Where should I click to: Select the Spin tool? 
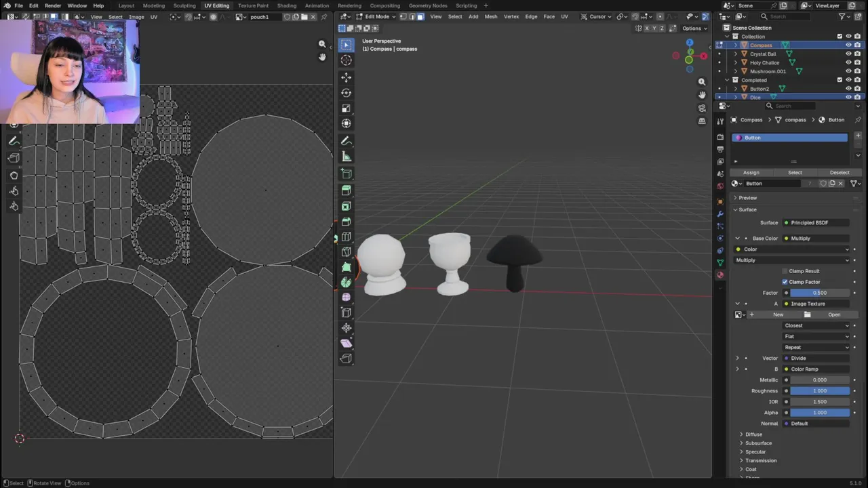pos(346,282)
